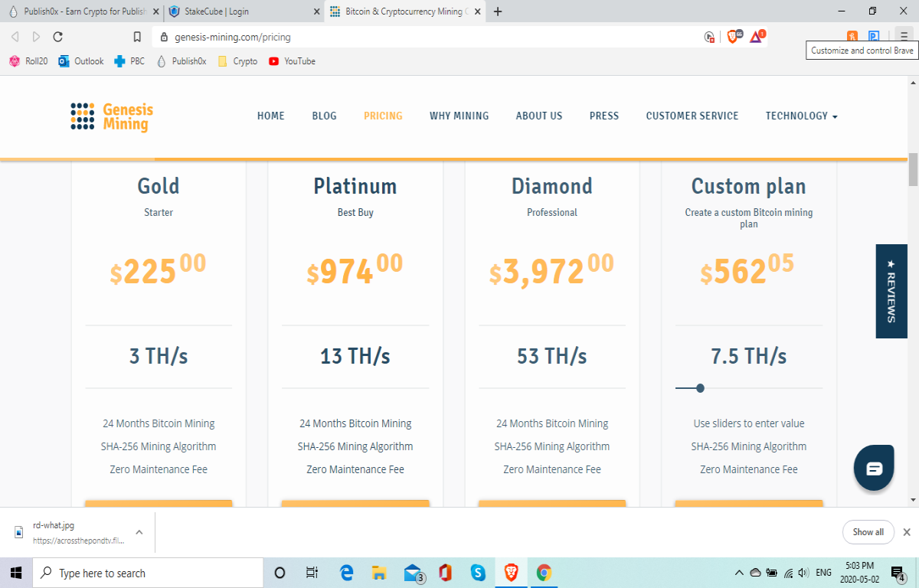
Task: Open the downloaded rd-what.jpg file
Action: [x=69, y=532]
